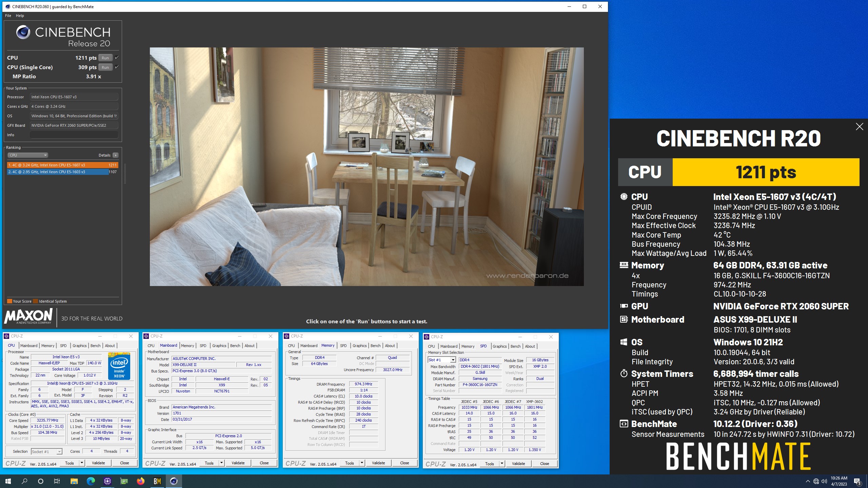Click the 'X99-DELUXE II' Model value
This screenshot has width=868, height=488.
coord(203,365)
